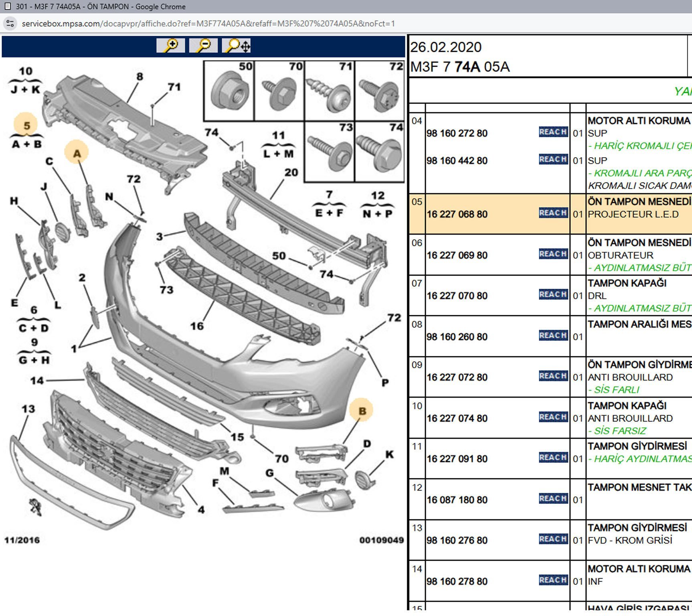The width and height of the screenshot is (692, 616).
Task: Click the zoom in magnifier icon
Action: pyautogui.click(x=170, y=46)
